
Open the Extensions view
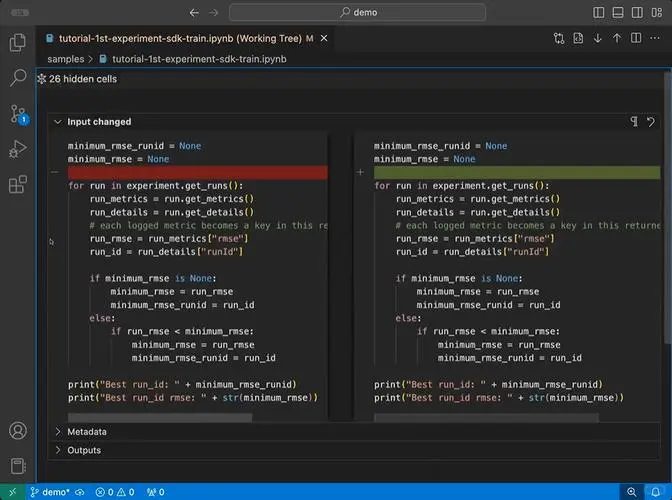coord(18,185)
